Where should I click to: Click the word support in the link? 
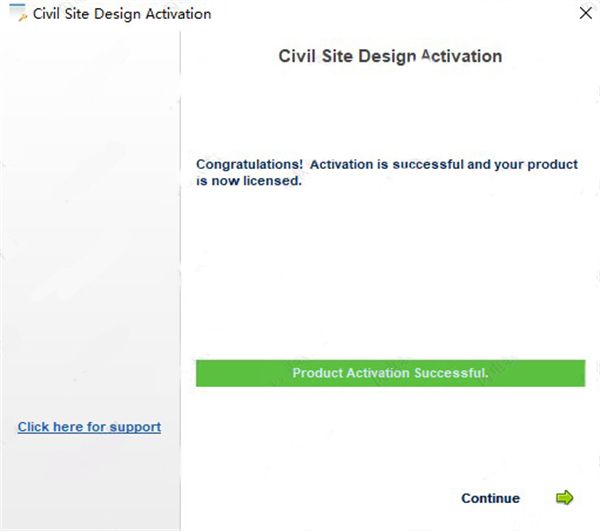135,427
